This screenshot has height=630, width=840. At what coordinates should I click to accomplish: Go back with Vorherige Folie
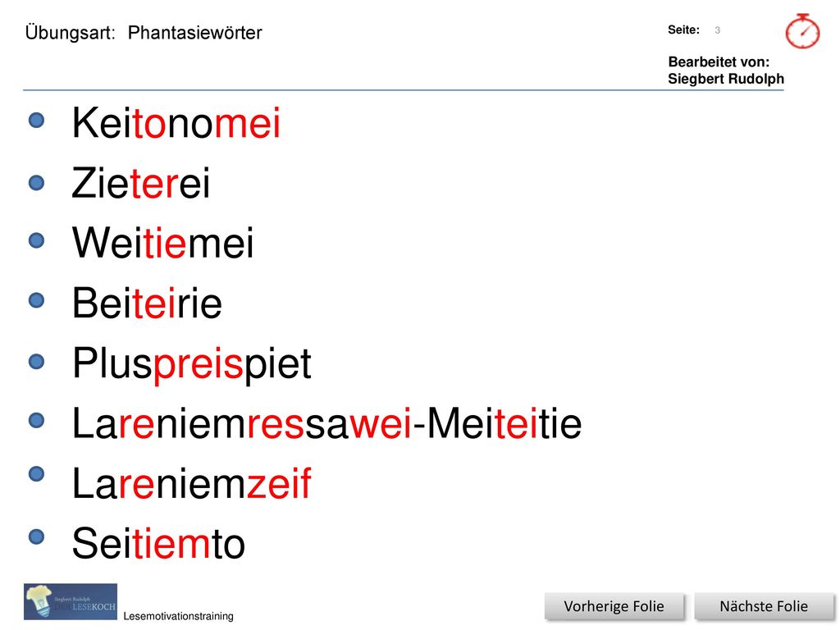[614, 606]
